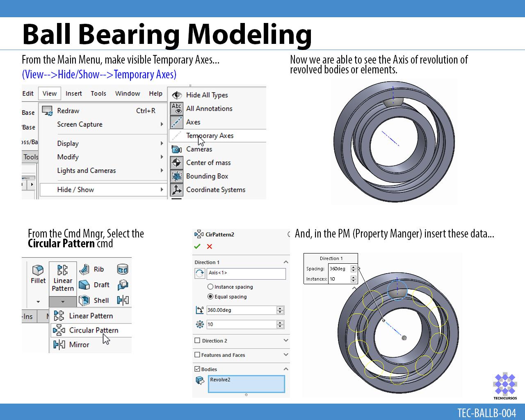Click the Coordinate Systems icon
This screenshot has height=420, width=525.
(x=177, y=189)
